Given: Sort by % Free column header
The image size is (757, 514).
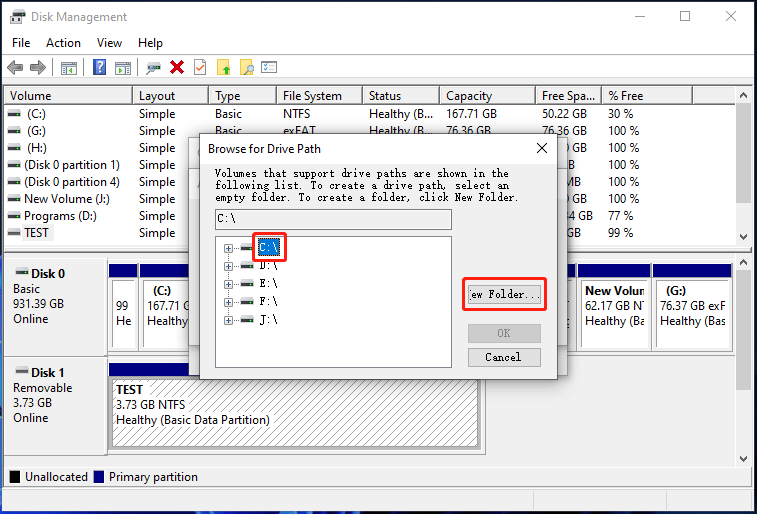Looking at the screenshot, I should coord(647,96).
